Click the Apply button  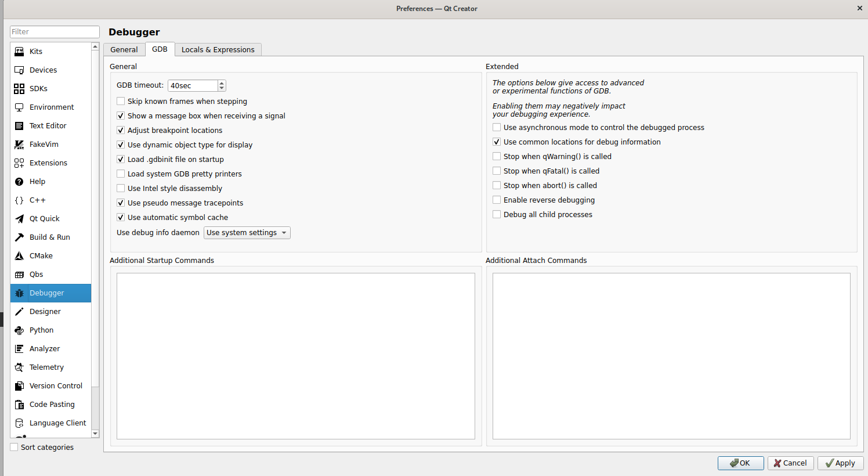click(840, 463)
